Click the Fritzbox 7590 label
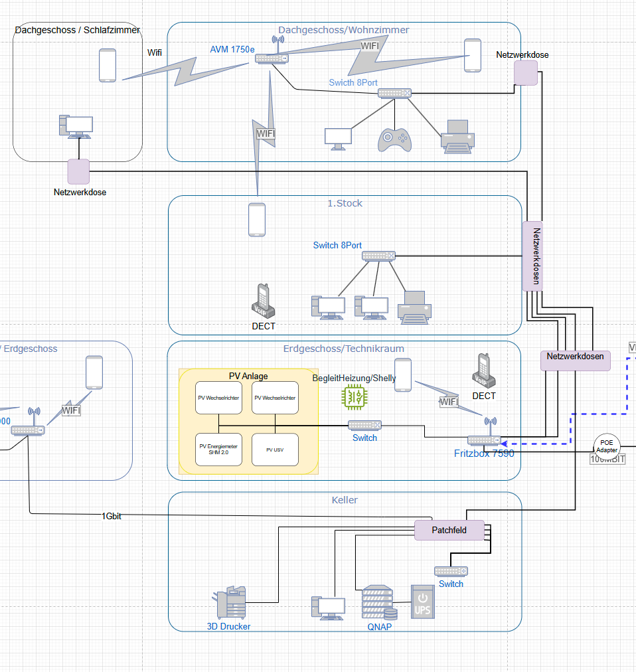 click(x=484, y=454)
